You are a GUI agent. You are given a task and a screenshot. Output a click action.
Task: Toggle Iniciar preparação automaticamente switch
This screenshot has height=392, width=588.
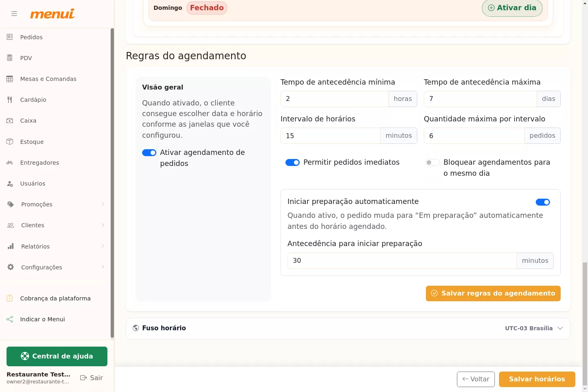pyautogui.click(x=543, y=202)
